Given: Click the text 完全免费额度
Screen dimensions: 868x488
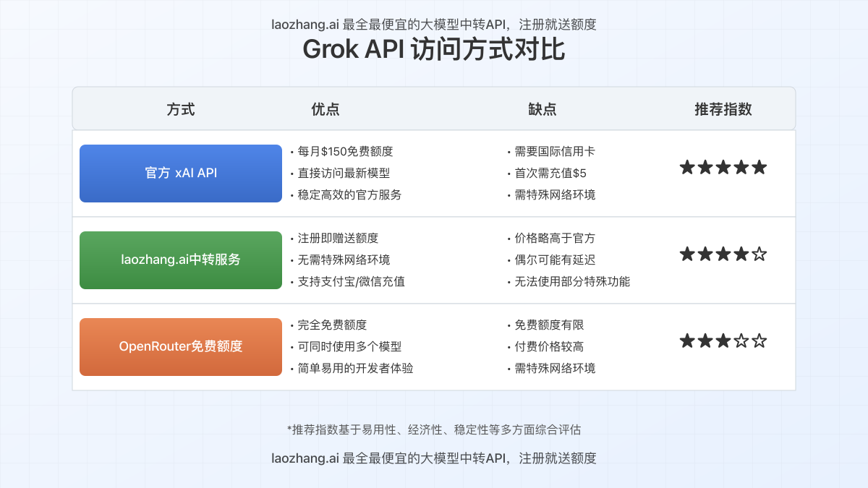Looking at the screenshot, I should 332,325.
